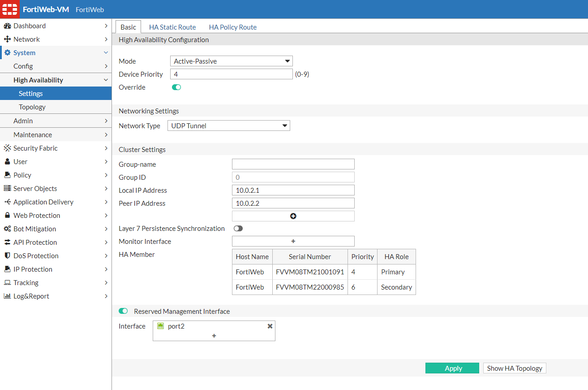The width and height of the screenshot is (588, 390).
Task: Select the Tracking sidebar icon
Action: pos(8,282)
